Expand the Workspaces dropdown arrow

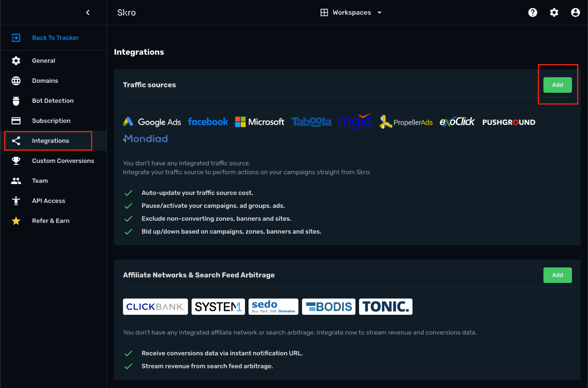[379, 13]
